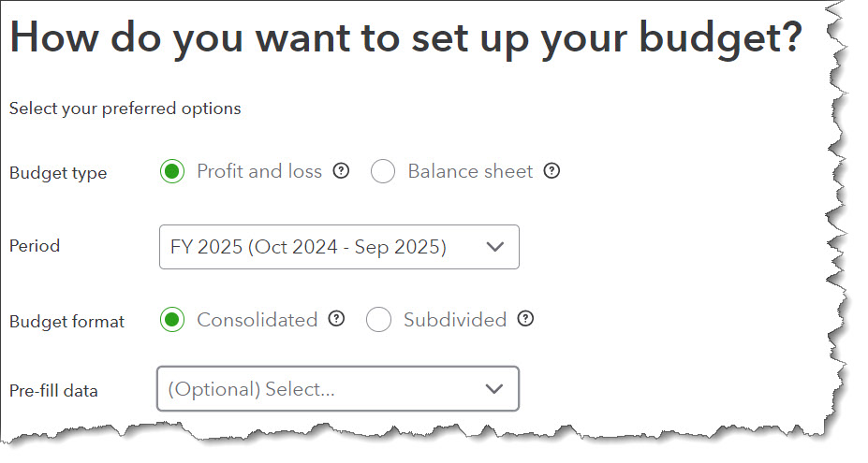This screenshot has width=868, height=463.
Task: Show info tooltip icon for Consolidated
Action: (x=337, y=320)
